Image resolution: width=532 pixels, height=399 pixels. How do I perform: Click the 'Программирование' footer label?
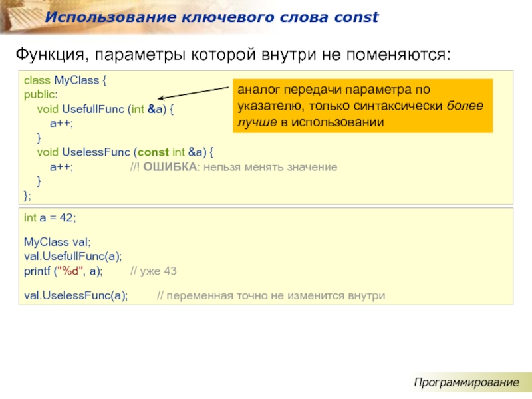coord(466,383)
